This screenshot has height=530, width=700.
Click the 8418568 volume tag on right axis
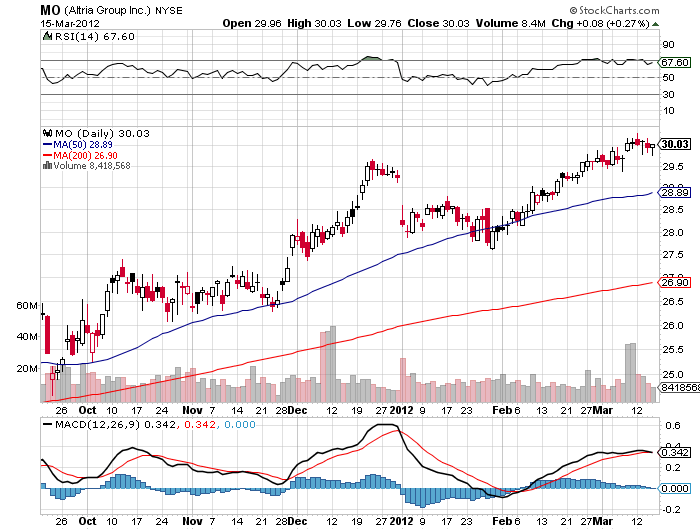click(x=680, y=388)
